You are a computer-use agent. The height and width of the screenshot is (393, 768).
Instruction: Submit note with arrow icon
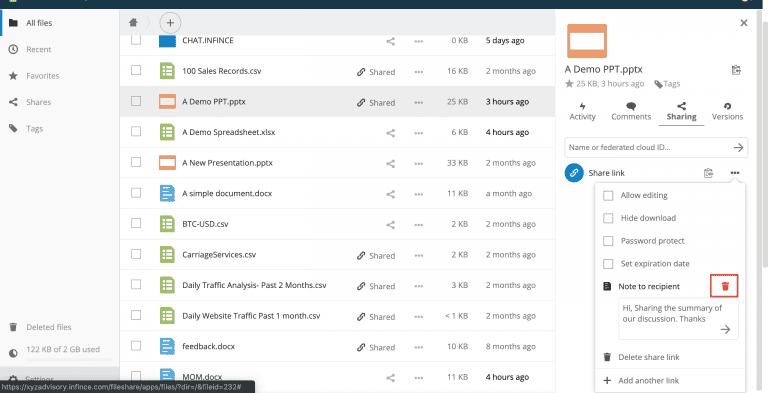click(725, 329)
